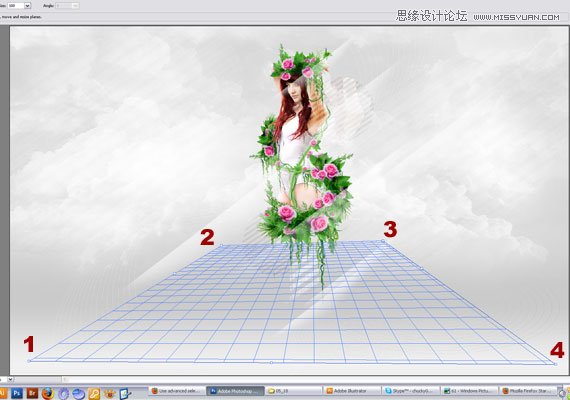Switch to the 'Mozilla Firefox Star...' taskbar button
Viewport: 570px width, 400px height.
click(x=527, y=391)
